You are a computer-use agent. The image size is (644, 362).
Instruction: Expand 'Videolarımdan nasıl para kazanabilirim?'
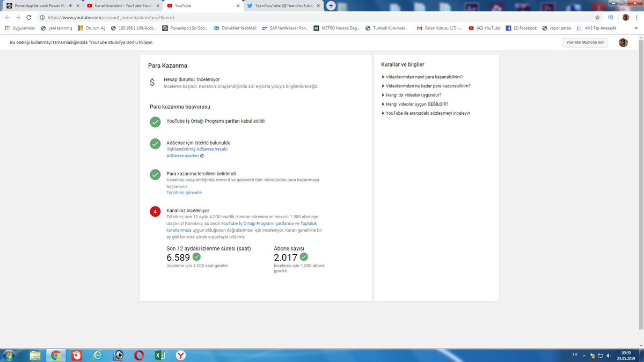click(422, 77)
